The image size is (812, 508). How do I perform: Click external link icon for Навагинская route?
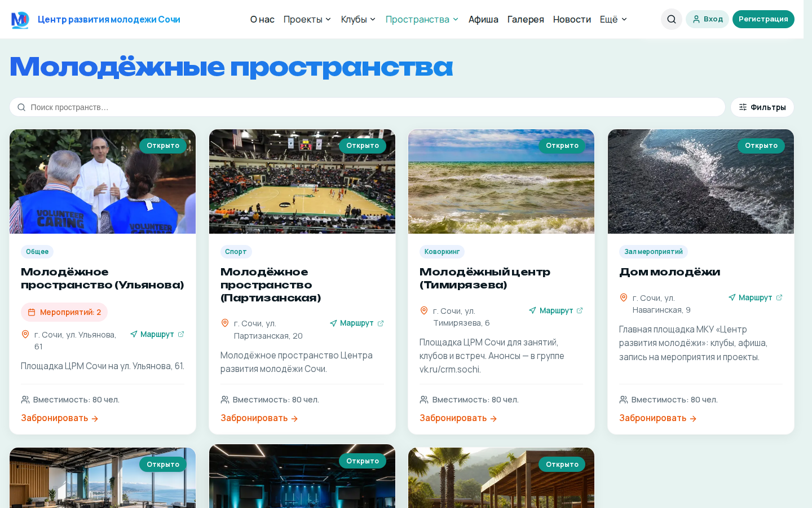click(779, 297)
